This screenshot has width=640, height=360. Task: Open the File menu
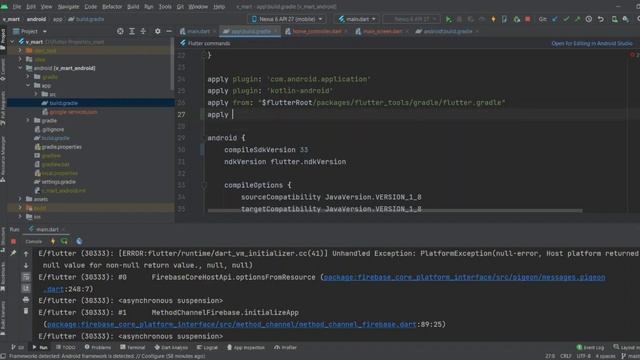pyautogui.click(x=17, y=7)
